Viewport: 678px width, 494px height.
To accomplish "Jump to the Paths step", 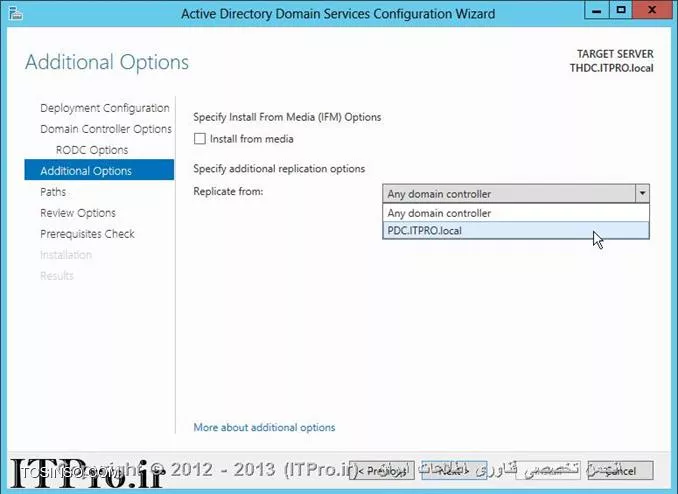I will tap(53, 192).
